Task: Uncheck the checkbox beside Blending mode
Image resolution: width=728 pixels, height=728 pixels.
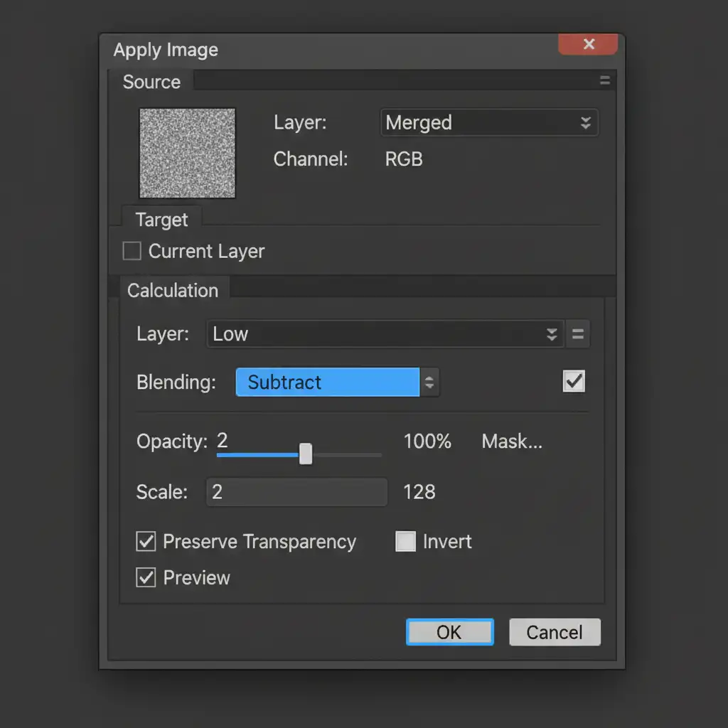Action: coord(574,382)
